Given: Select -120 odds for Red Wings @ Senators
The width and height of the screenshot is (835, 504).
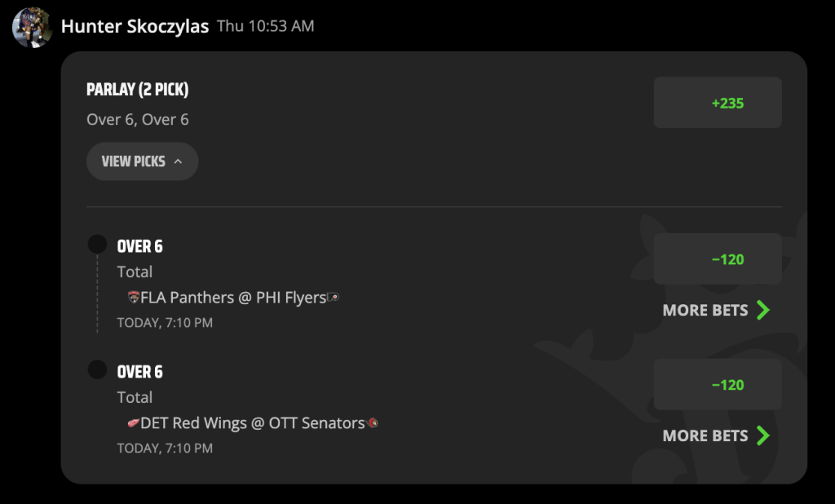Looking at the screenshot, I should coord(718,385).
